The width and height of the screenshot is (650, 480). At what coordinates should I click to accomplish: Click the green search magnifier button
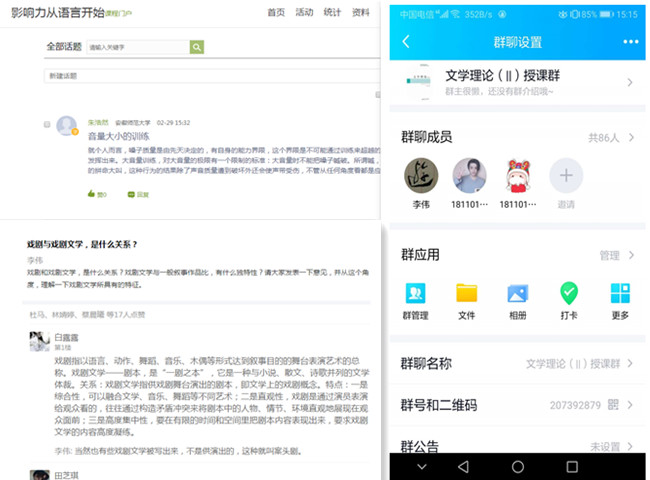pos(197,47)
